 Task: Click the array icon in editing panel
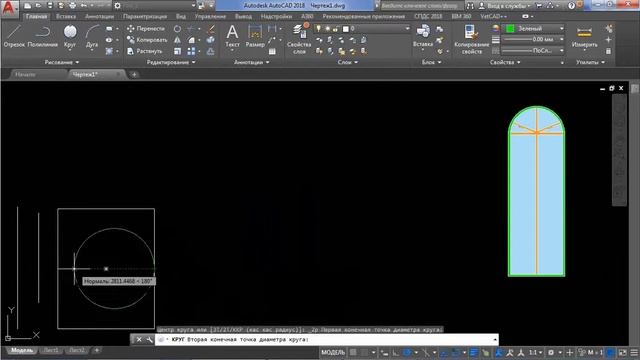(x=191, y=51)
